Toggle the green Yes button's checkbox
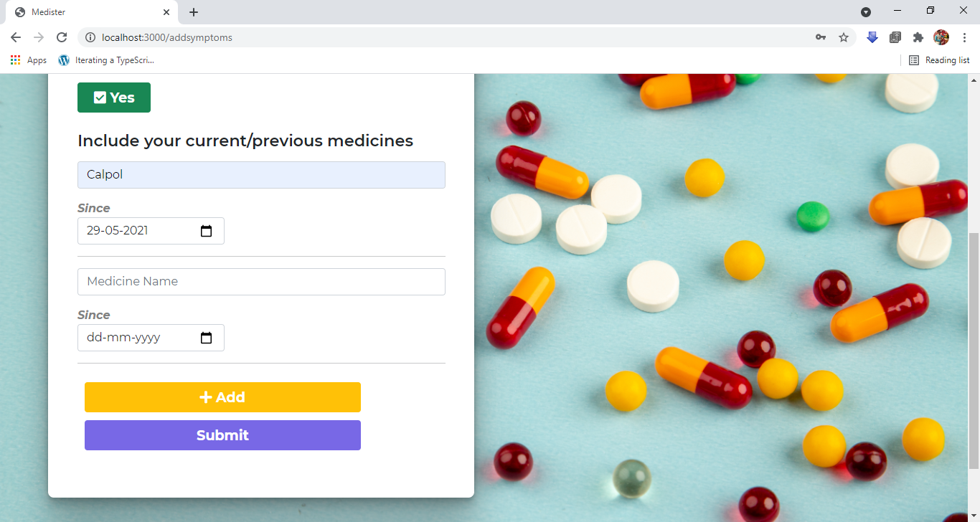Image resolution: width=980 pixels, height=522 pixels. (x=100, y=97)
